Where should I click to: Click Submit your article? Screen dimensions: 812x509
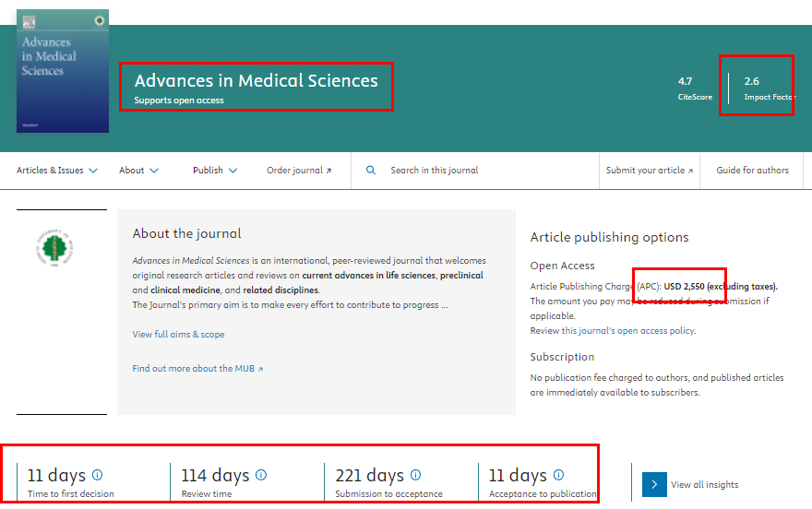[649, 171]
